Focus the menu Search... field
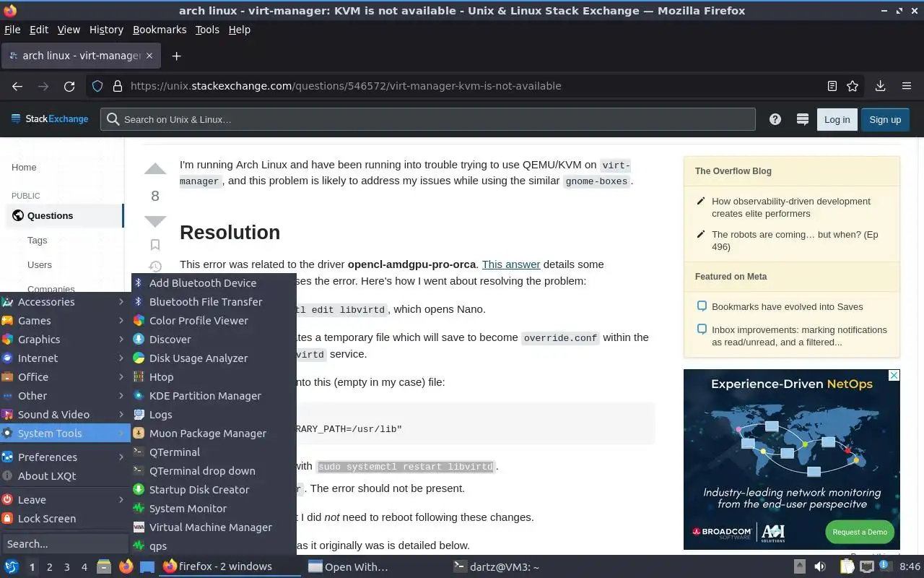 coord(65,544)
